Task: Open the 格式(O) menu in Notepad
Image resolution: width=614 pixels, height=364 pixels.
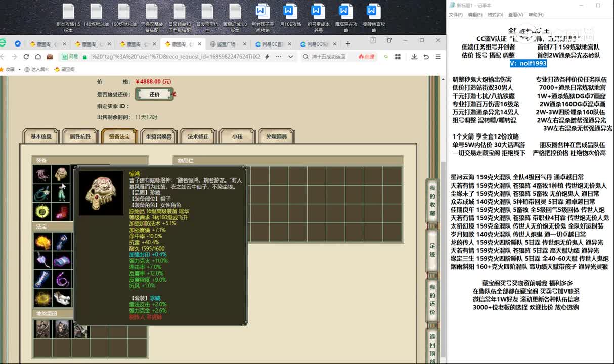Action: [x=495, y=15]
